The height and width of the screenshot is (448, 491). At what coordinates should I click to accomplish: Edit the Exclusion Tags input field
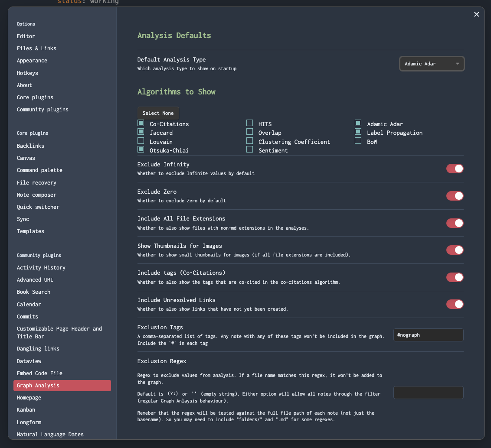428,334
